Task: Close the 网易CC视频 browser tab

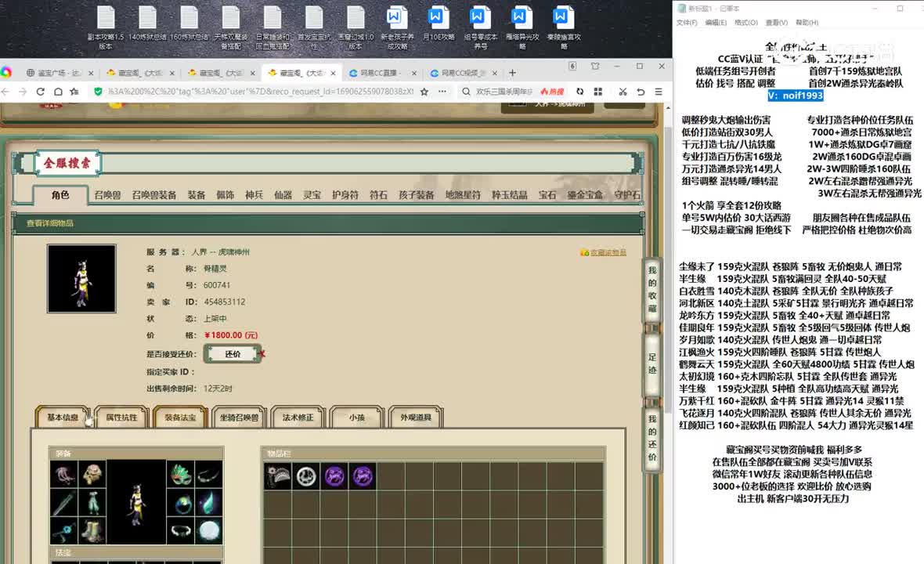Action: [x=494, y=73]
